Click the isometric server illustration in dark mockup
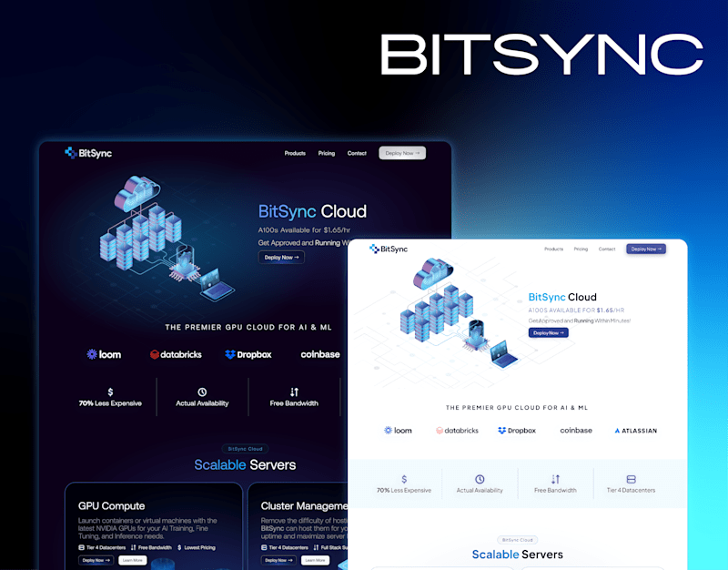The height and width of the screenshot is (570, 728). (x=167, y=239)
